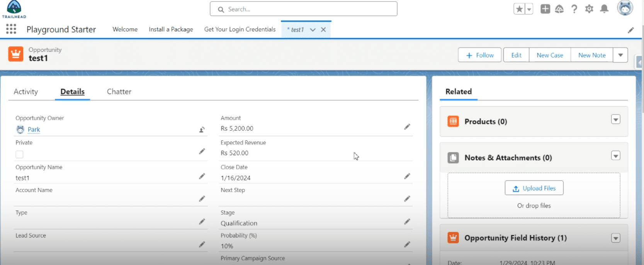
Task: Edit Stage pencil icon
Action: [407, 221]
